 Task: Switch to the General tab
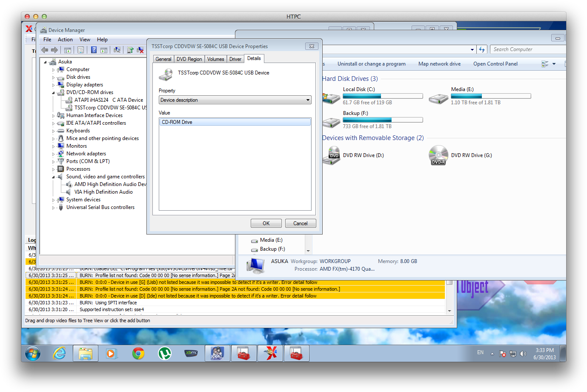coord(163,59)
